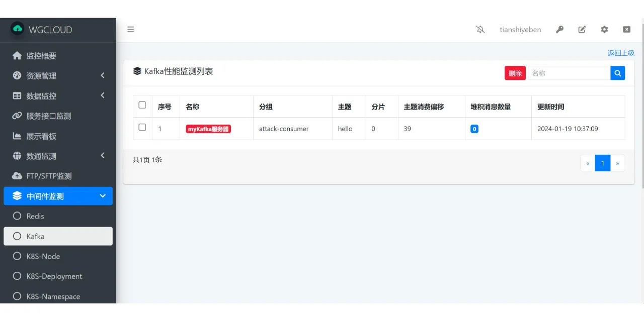This screenshot has height=321, width=644.
Task: Open the settings gear icon
Action: 604,30
